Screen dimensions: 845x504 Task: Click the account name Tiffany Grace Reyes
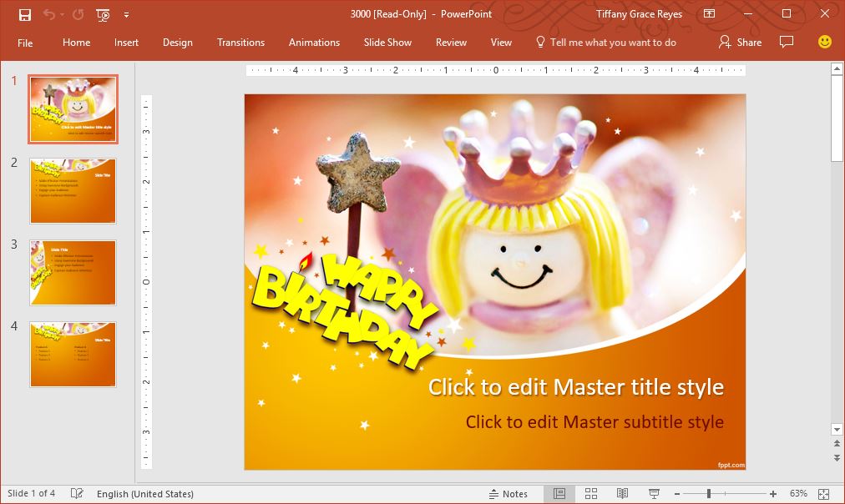[639, 14]
